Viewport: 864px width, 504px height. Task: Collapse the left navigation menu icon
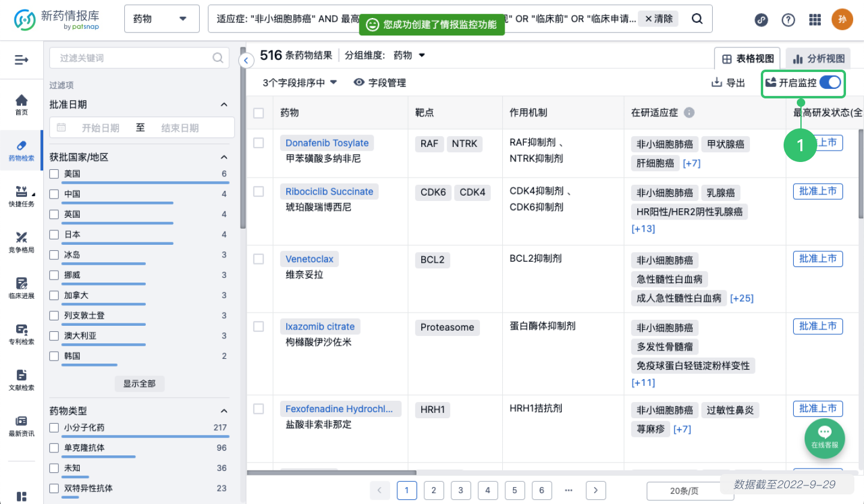pyautogui.click(x=22, y=59)
